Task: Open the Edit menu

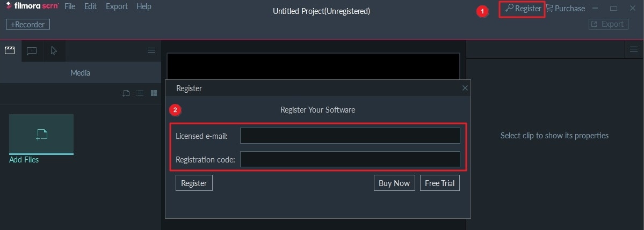Action: (90, 7)
